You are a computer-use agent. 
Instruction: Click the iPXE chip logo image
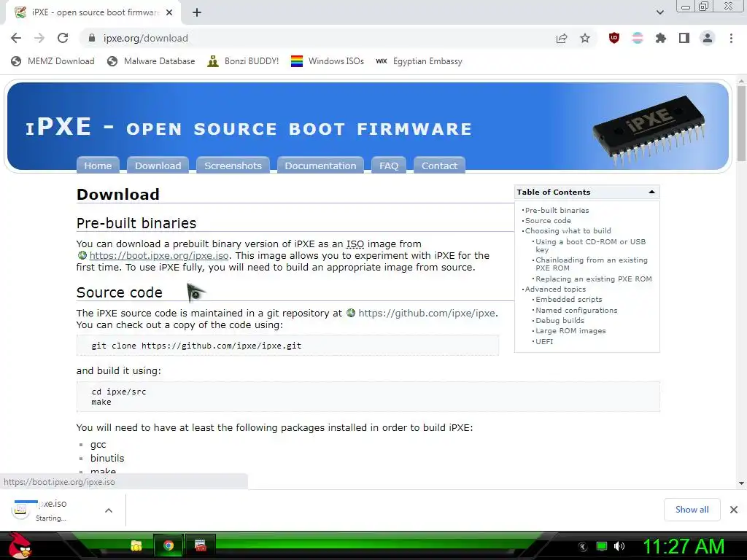coord(649,130)
